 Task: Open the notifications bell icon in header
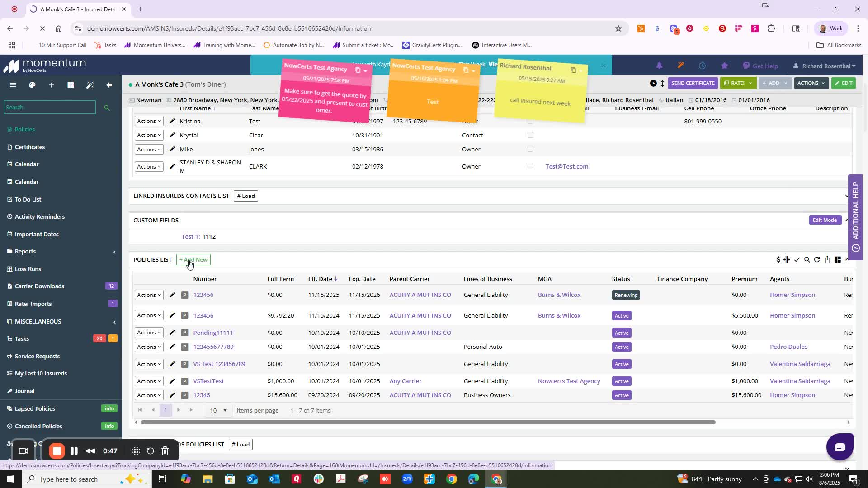pyautogui.click(x=659, y=66)
